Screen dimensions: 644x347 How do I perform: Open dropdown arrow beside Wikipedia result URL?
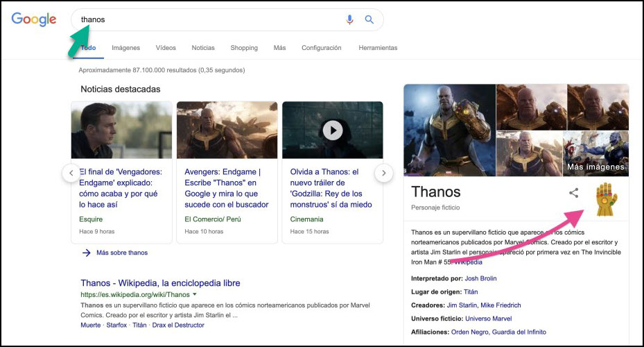point(195,295)
